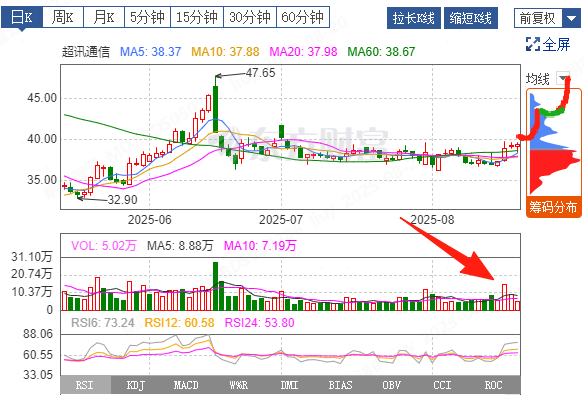
Task: Select the 5分钟 chart period
Action: (147, 17)
